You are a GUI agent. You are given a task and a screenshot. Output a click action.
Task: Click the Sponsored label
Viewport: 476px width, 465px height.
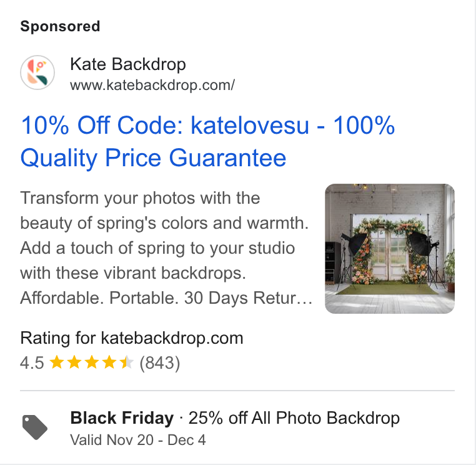(x=60, y=26)
